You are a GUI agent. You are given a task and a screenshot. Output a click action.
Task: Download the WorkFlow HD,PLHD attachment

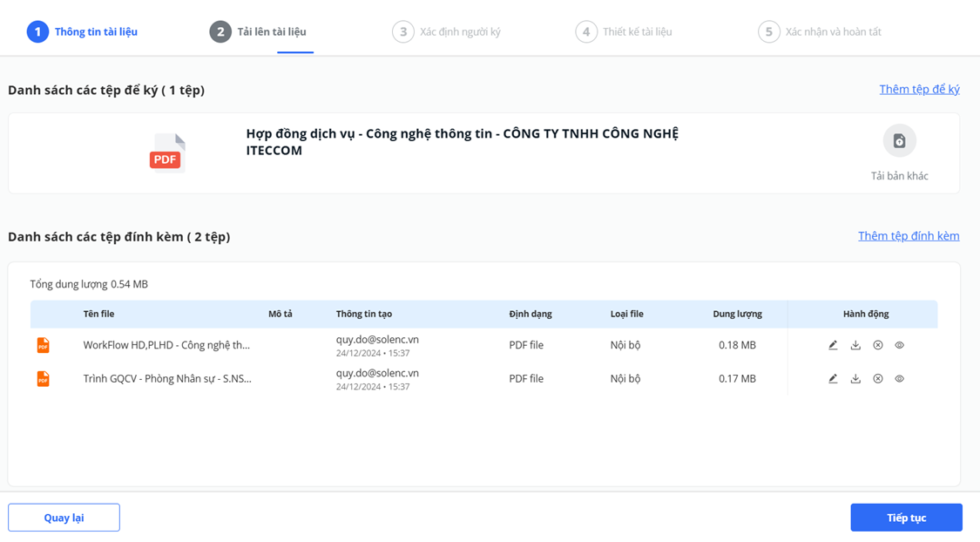click(x=855, y=345)
